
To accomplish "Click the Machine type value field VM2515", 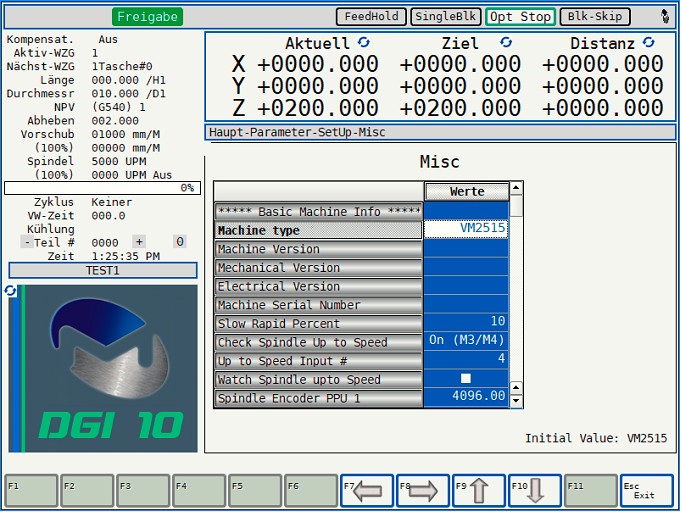I will [466, 228].
